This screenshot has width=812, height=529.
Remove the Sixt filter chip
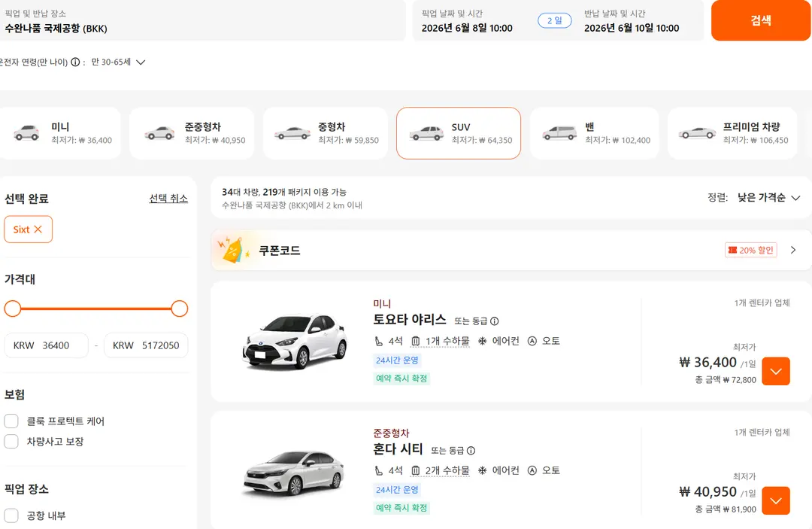38,229
